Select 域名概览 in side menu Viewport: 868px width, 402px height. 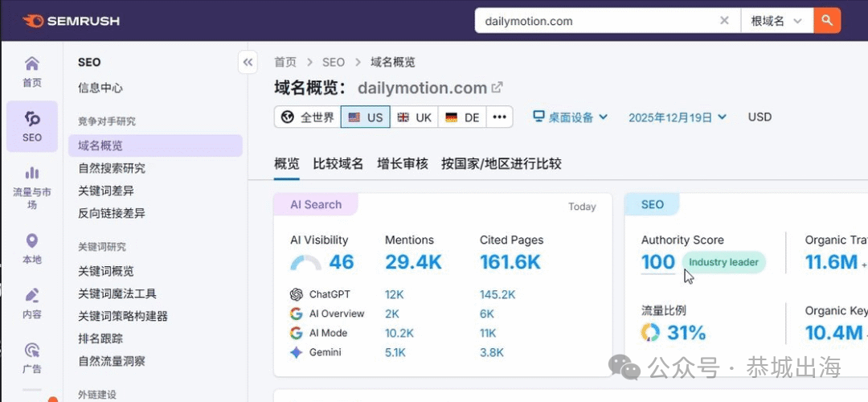coord(156,146)
